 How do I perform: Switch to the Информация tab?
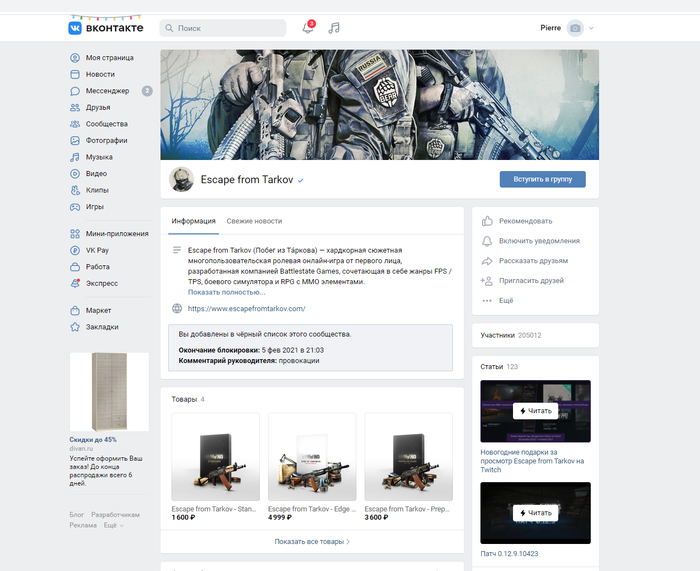click(x=193, y=221)
